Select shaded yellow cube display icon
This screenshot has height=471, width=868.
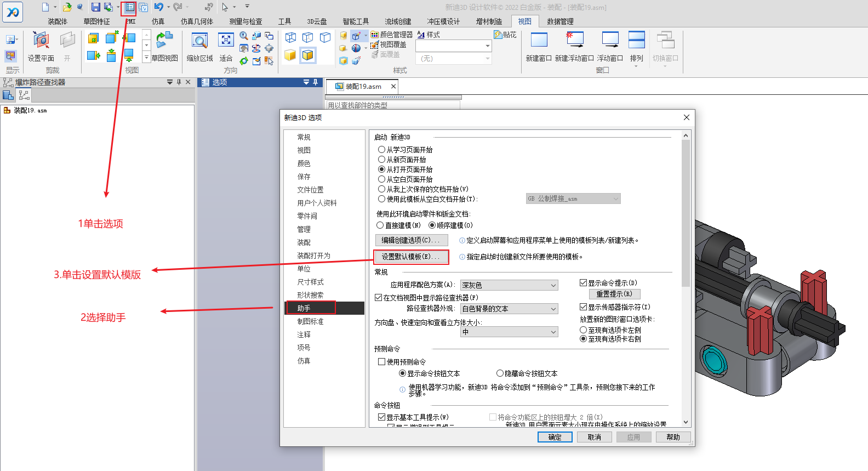point(290,55)
